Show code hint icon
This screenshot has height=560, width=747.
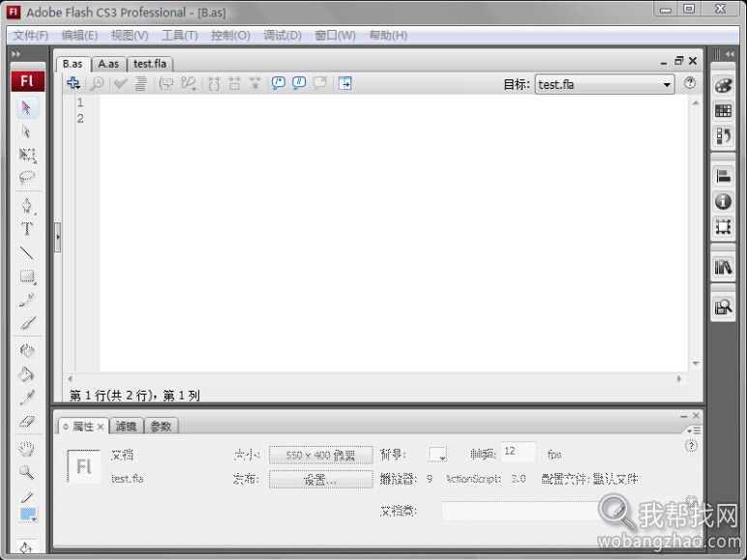pos(165,83)
